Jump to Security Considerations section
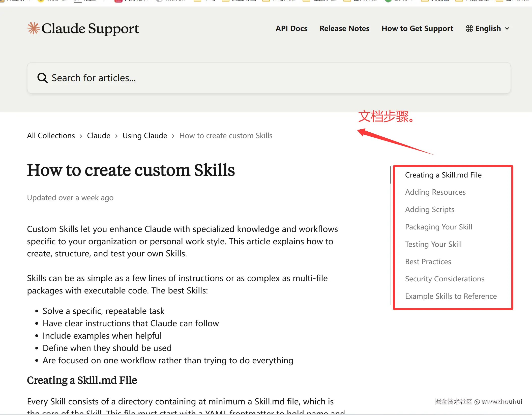 [x=445, y=279]
